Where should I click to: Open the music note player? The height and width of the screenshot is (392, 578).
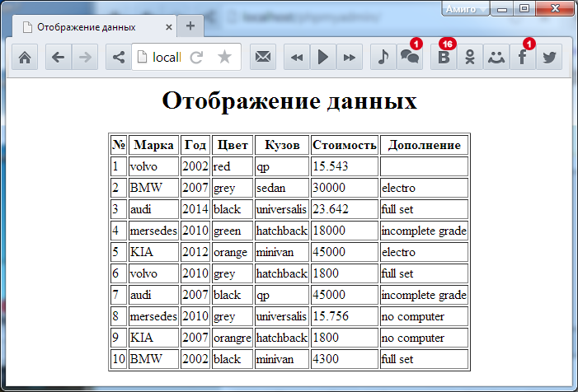pos(383,58)
